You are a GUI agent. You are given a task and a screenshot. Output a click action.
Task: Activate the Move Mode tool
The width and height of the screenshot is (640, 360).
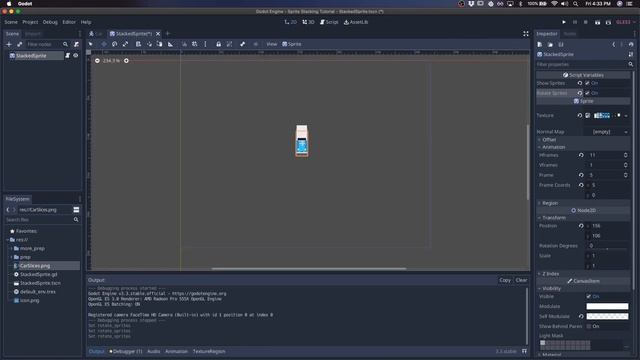(x=104, y=44)
